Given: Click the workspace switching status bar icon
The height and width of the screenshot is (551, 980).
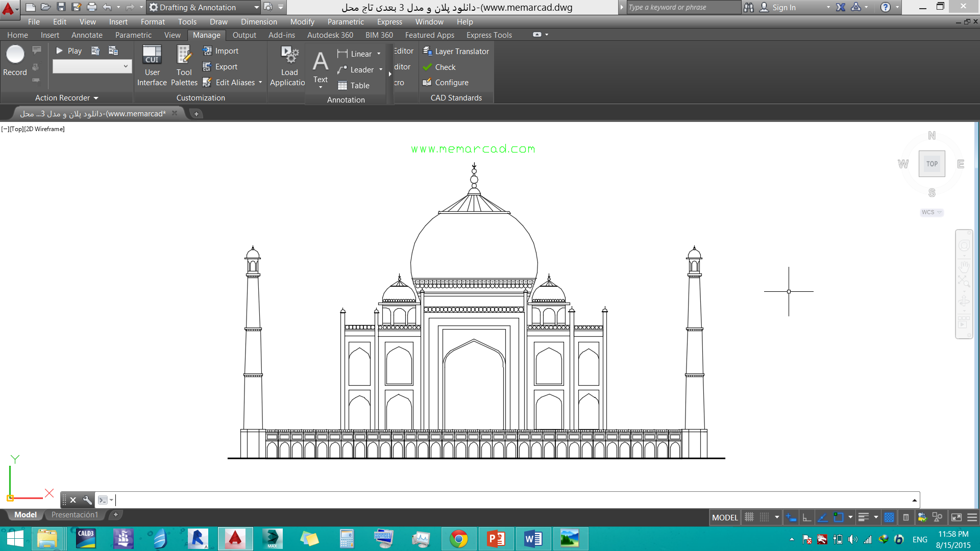Looking at the screenshot, I should click(922, 517).
